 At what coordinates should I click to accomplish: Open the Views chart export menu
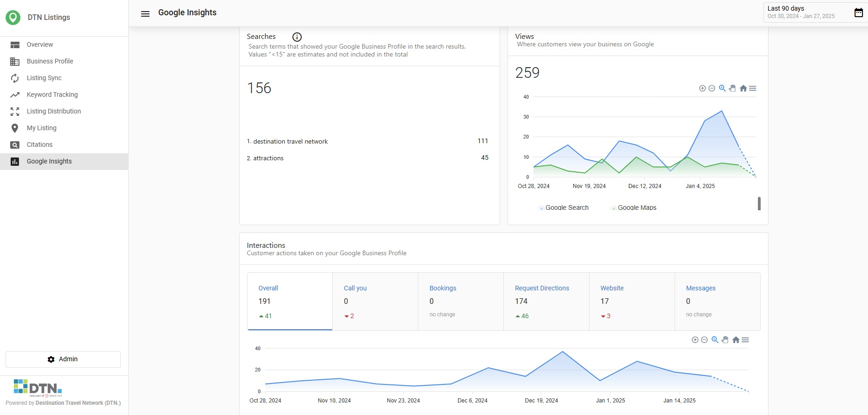753,88
